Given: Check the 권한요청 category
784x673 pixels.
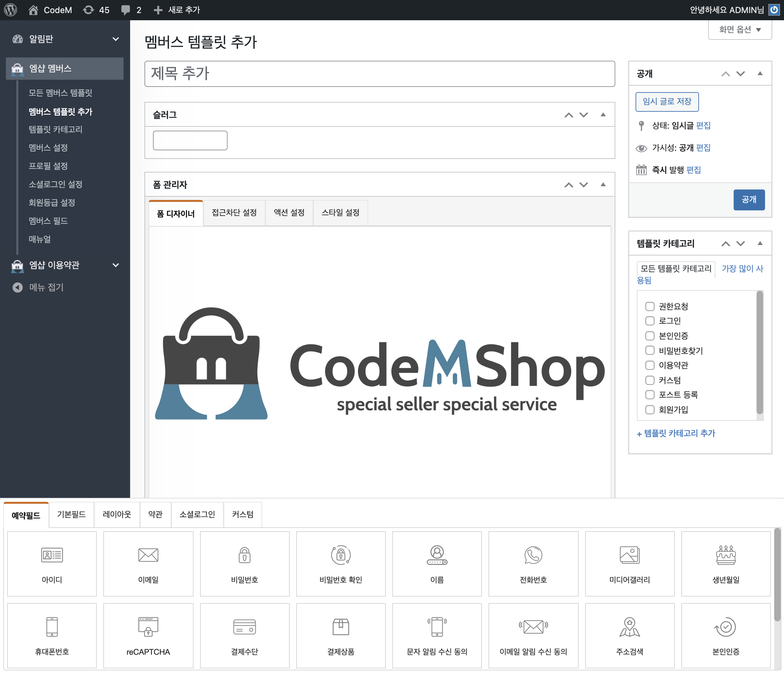Looking at the screenshot, I should [x=650, y=306].
